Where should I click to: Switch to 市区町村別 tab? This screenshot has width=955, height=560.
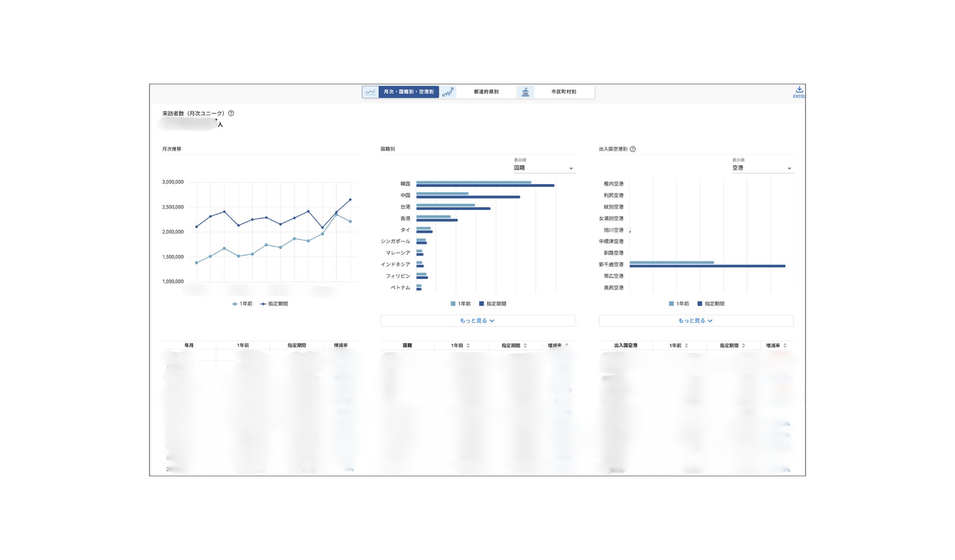tap(563, 92)
